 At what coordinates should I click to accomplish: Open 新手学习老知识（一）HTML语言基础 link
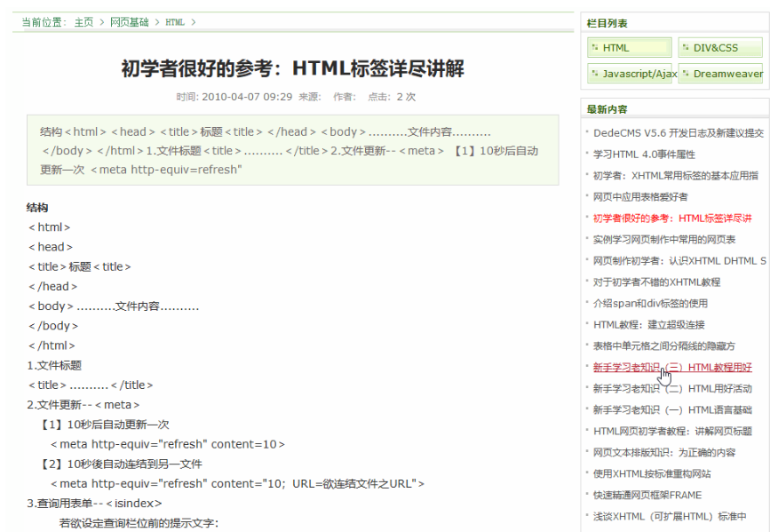pos(672,410)
